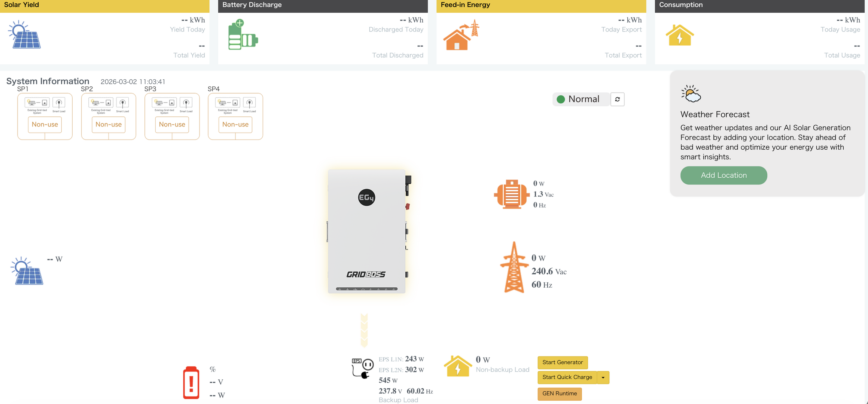Click the red battery warning icon
The height and width of the screenshot is (404, 868).
pyautogui.click(x=191, y=382)
